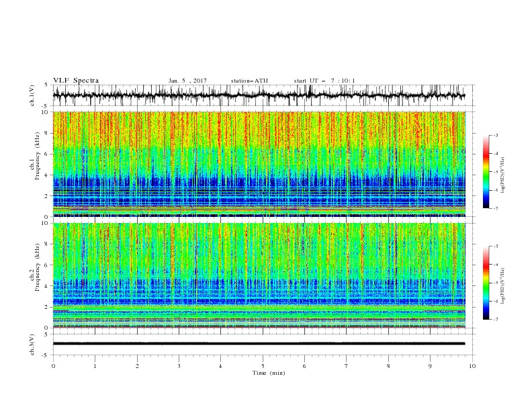The height and width of the screenshot is (411, 532).
Task: Click the 'VLF Spectra' title text
Action: click(x=76, y=81)
